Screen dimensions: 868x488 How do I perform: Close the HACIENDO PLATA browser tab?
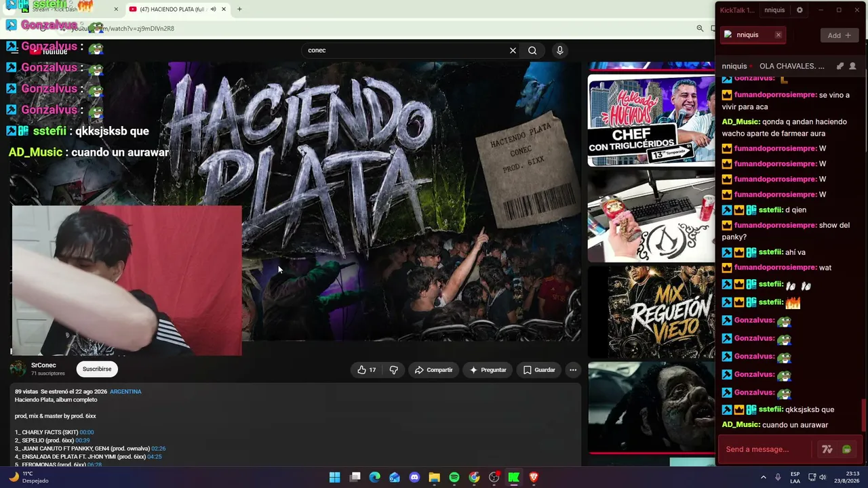(224, 9)
